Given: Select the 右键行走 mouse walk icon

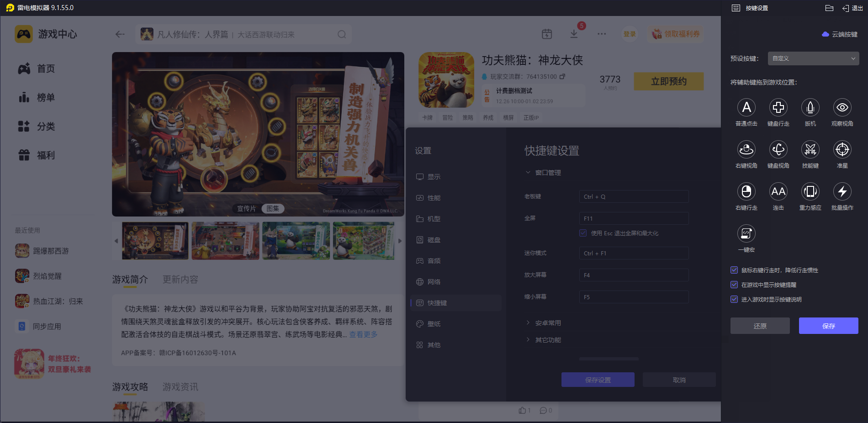Looking at the screenshot, I should tap(746, 191).
